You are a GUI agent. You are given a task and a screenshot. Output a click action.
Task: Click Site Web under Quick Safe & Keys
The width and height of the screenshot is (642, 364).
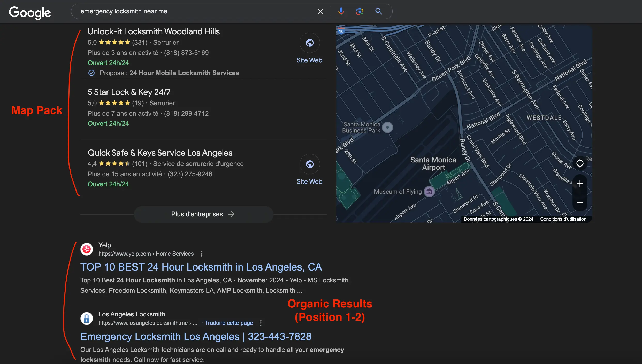pos(309,181)
